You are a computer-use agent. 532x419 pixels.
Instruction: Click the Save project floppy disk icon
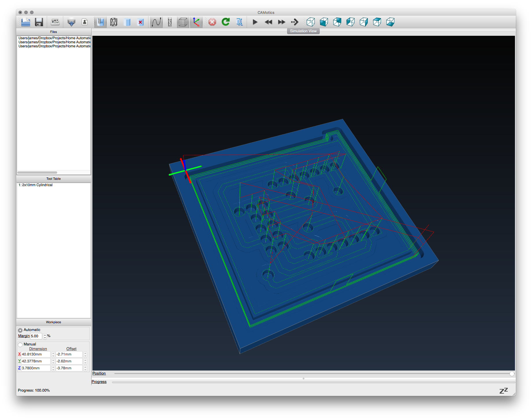coord(39,22)
